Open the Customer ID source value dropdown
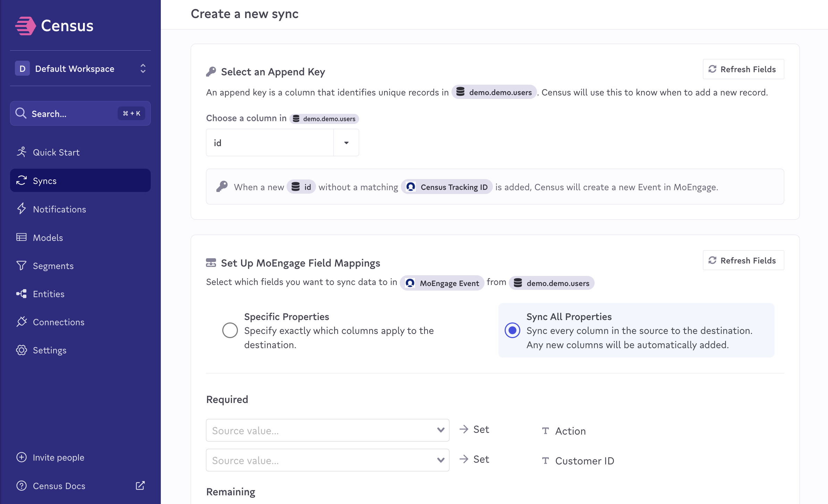 point(440,460)
